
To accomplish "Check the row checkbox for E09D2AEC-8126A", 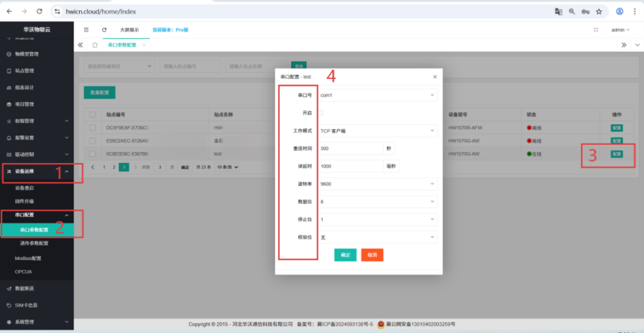I will tap(92, 141).
